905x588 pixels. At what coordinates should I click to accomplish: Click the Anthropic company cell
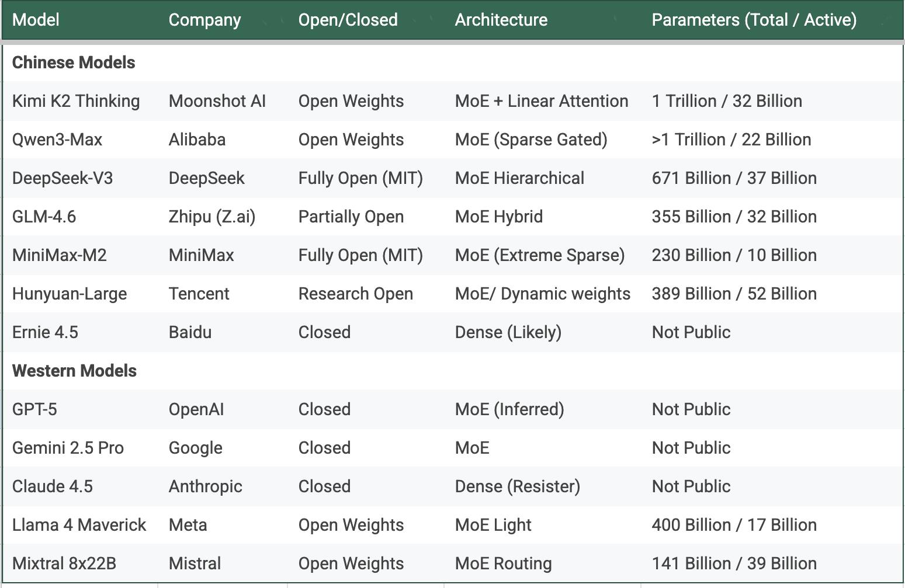205,486
